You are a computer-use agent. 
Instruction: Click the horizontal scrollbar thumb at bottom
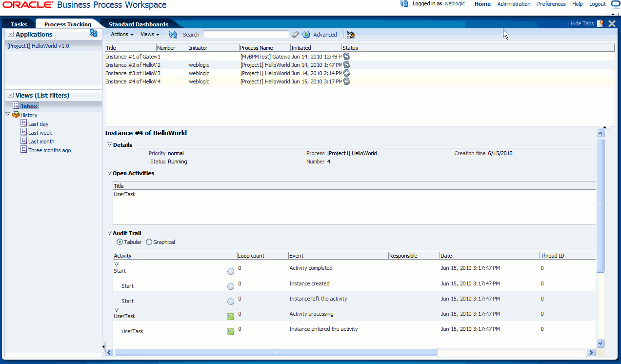(x=276, y=352)
